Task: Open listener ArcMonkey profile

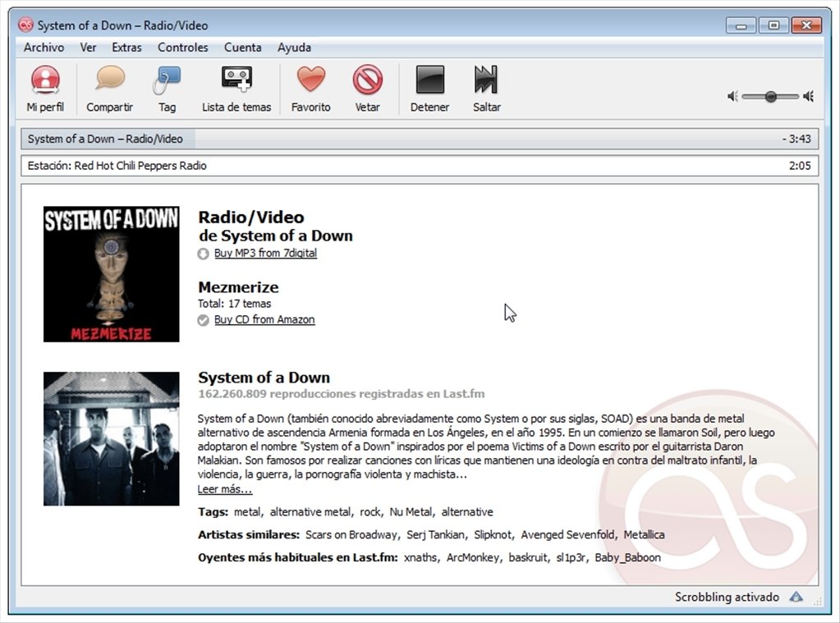Action: click(473, 557)
